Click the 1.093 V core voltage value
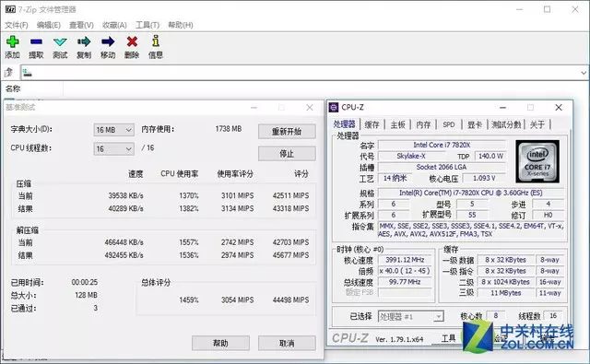Image resolution: width=590 pixels, height=364 pixels. [484, 178]
